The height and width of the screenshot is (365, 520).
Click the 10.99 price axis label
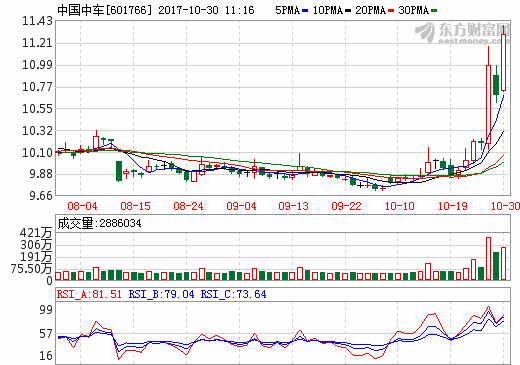click(x=37, y=65)
